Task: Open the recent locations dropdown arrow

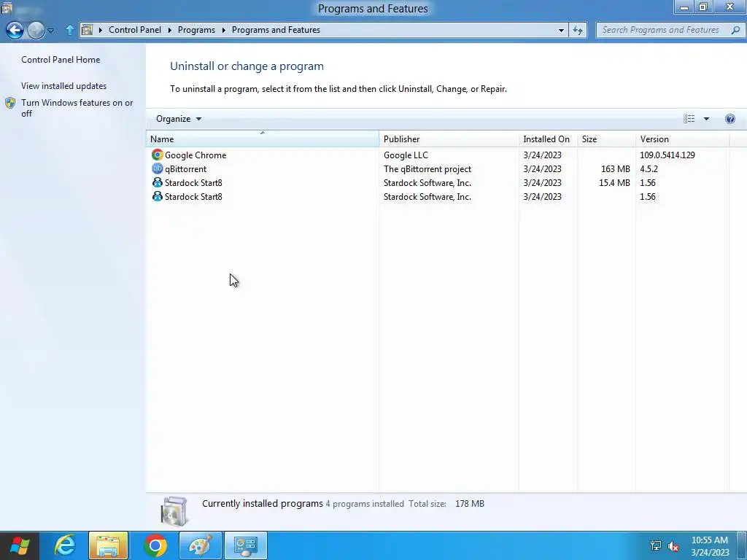Action: click(x=50, y=31)
